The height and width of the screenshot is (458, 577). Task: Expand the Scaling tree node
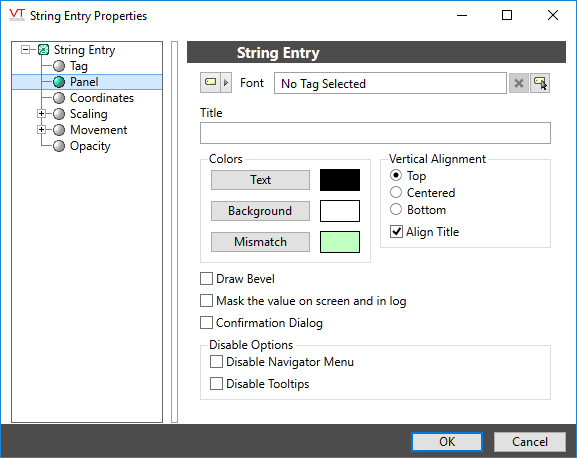click(x=42, y=114)
